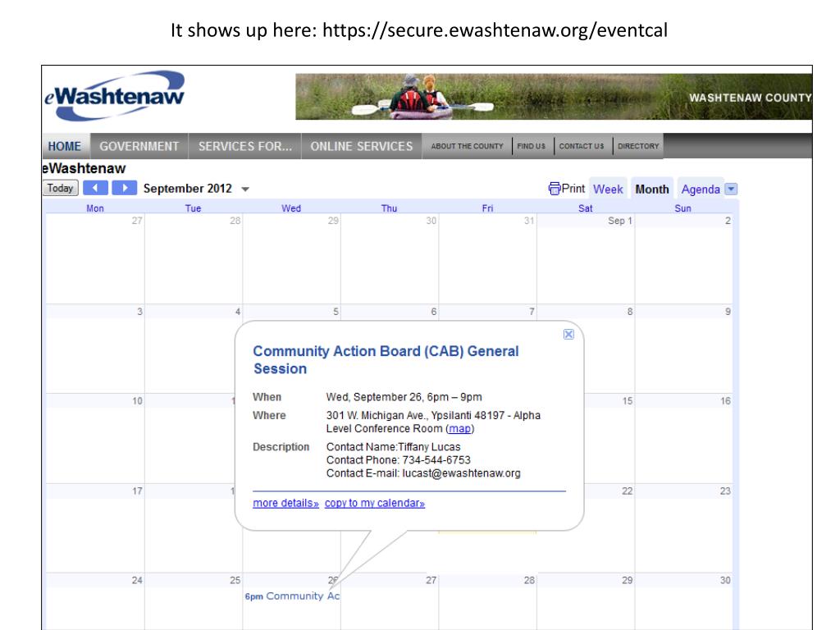Viewport: 840px width, 630px height.
Task: Open the ONLINE SERVICES menu
Action: (x=362, y=146)
